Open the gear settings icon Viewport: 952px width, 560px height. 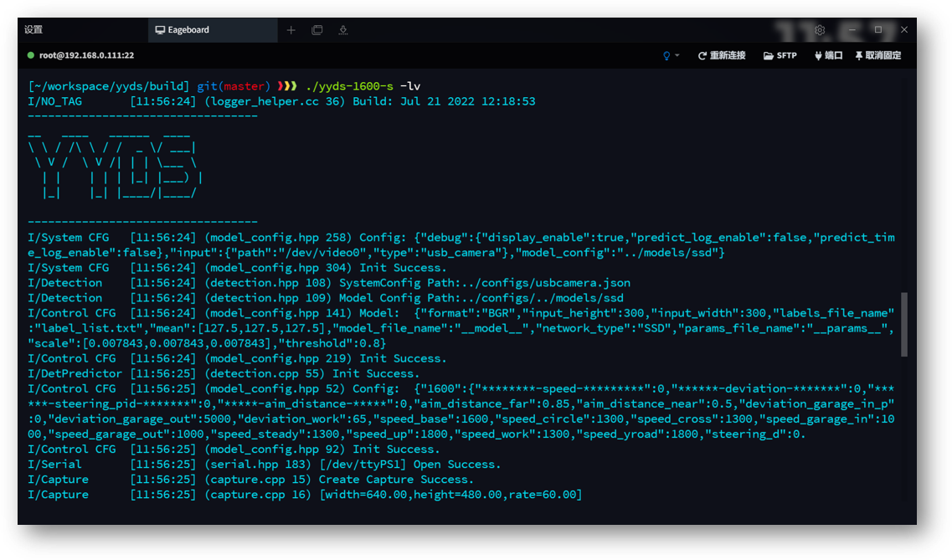point(820,30)
